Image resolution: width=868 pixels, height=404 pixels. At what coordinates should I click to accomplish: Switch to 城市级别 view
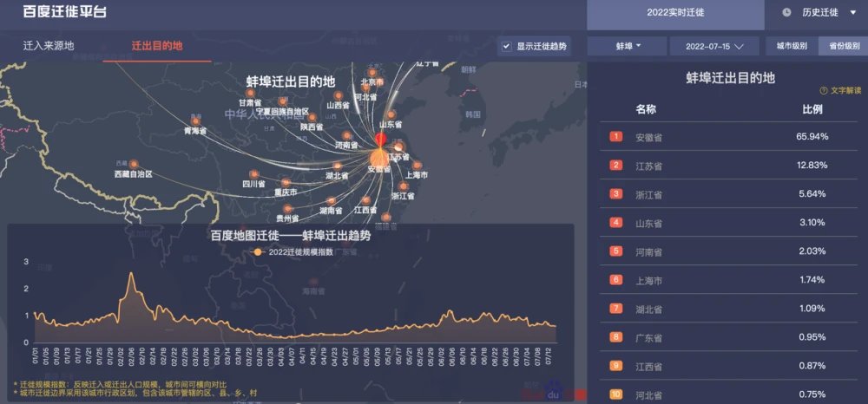792,47
